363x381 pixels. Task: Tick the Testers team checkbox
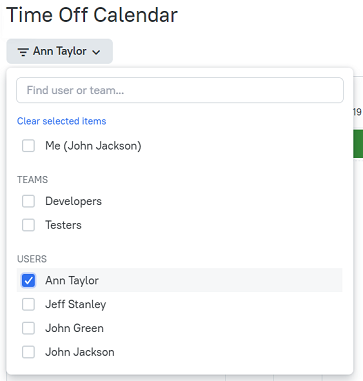(x=28, y=225)
